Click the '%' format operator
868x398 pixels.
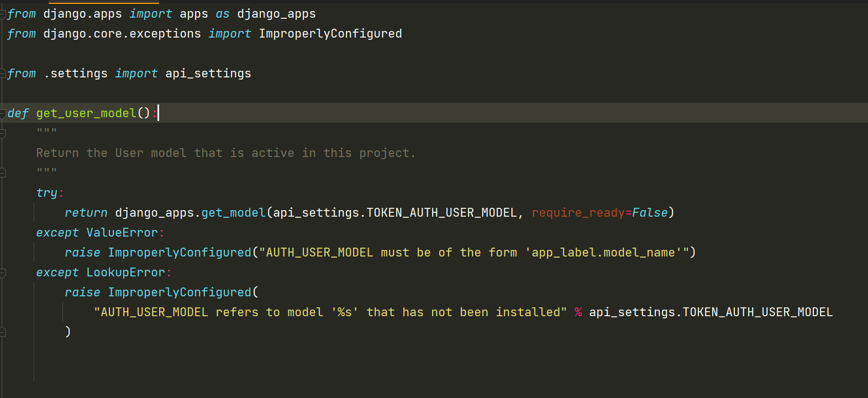(x=578, y=312)
